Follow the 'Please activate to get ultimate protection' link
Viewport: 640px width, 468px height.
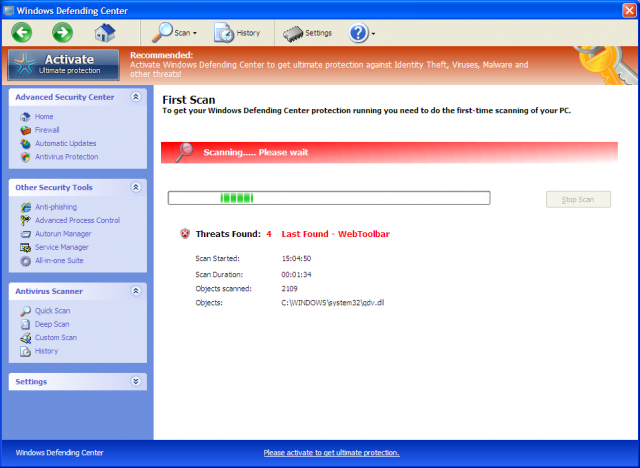pos(331,453)
